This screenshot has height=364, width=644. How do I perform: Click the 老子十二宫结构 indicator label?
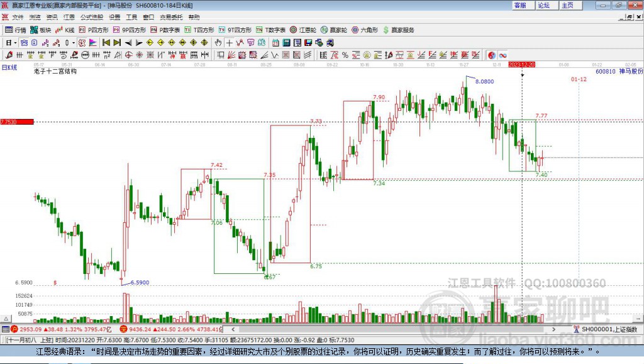coord(55,71)
